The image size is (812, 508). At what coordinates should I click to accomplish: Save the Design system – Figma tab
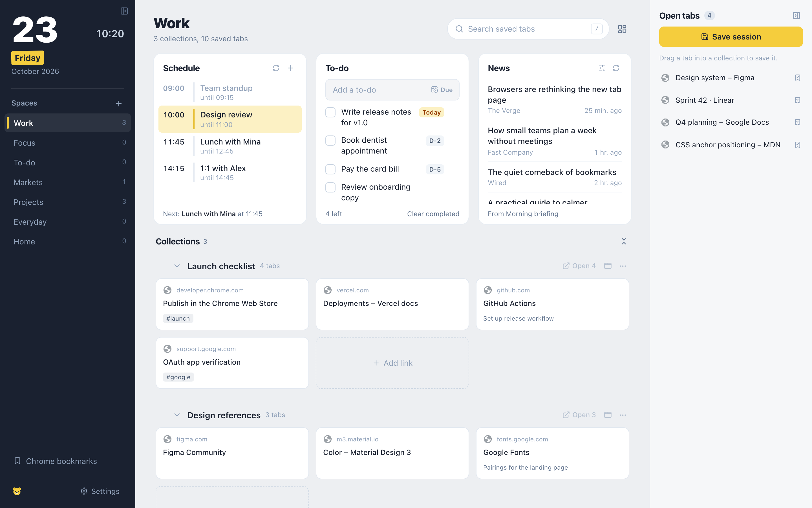(798, 78)
